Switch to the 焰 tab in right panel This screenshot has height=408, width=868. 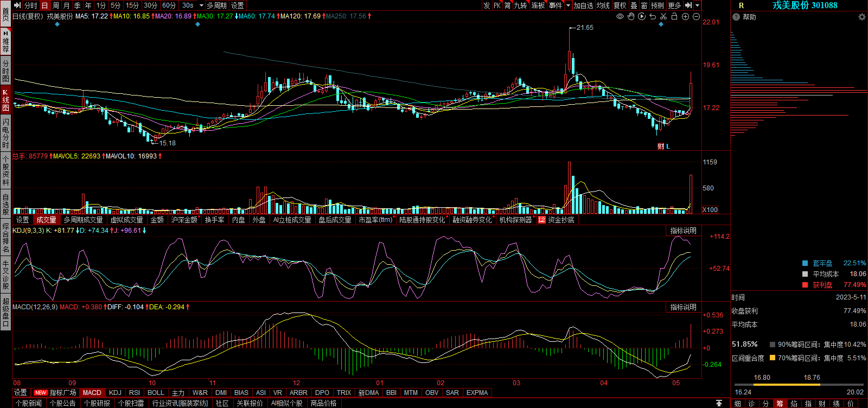pos(794,403)
